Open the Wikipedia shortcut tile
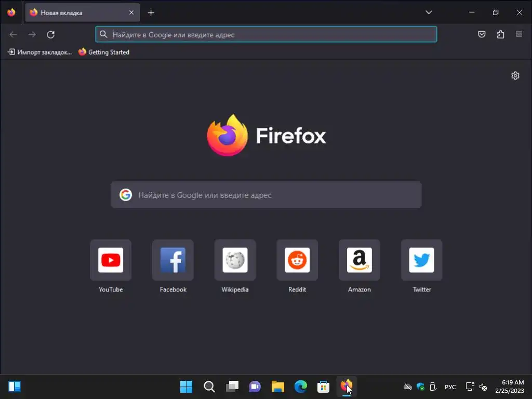 (x=235, y=260)
